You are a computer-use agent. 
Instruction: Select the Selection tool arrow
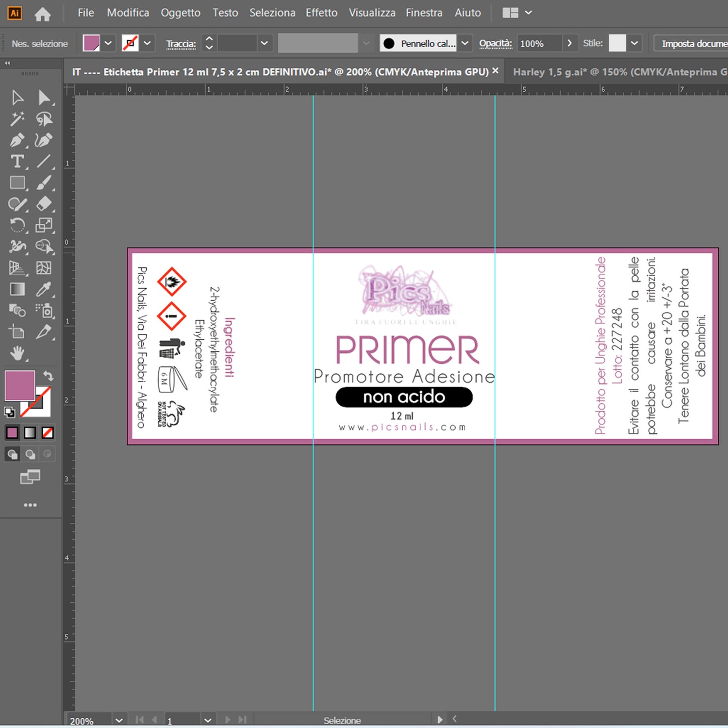point(17,98)
